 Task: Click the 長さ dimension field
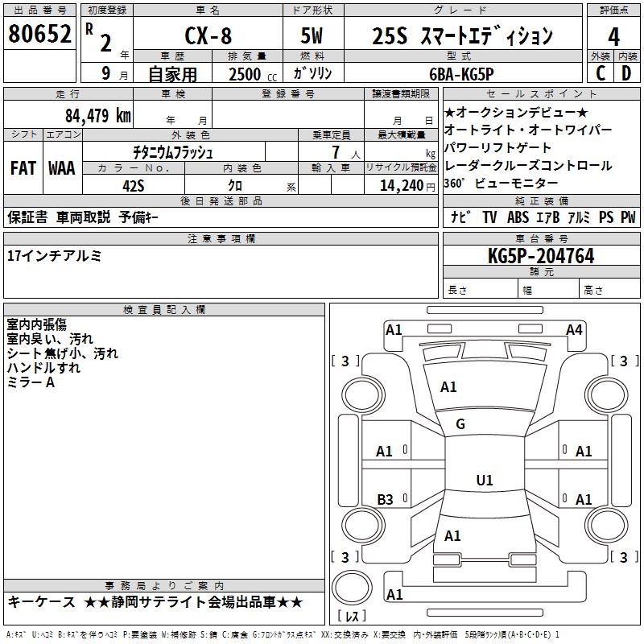pyautogui.click(x=481, y=288)
